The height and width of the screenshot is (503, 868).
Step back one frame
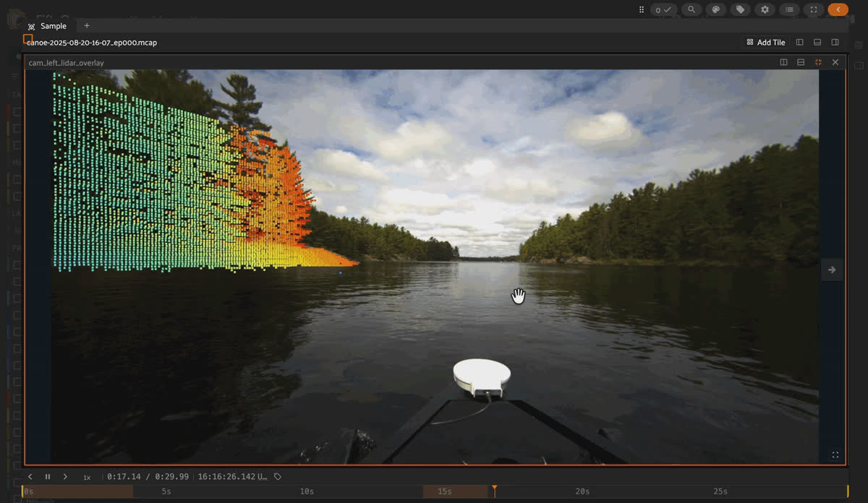pos(30,477)
